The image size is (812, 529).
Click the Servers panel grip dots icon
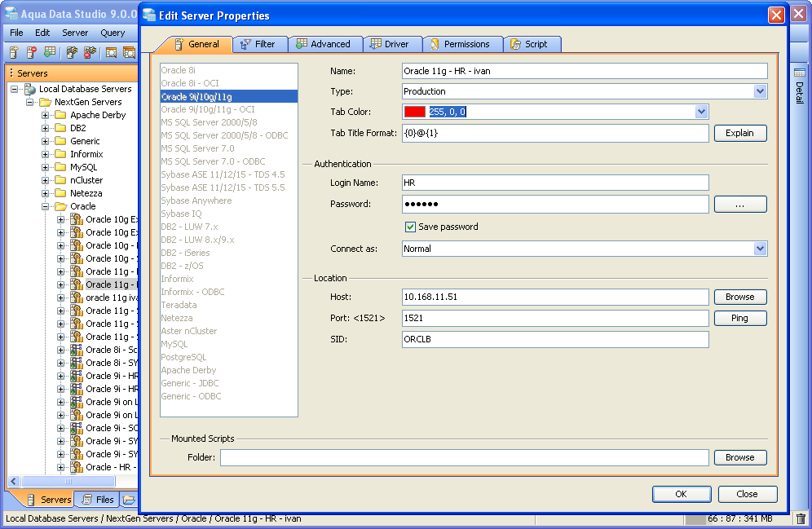[11, 73]
